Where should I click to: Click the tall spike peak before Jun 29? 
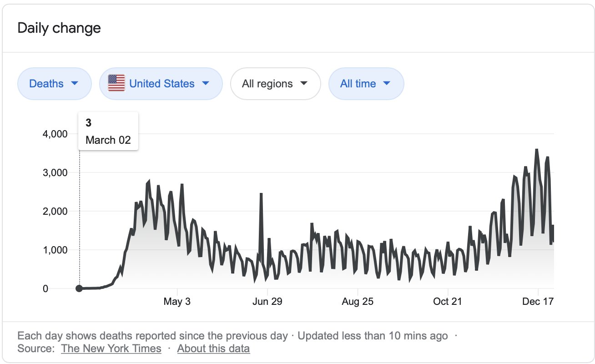pos(261,194)
